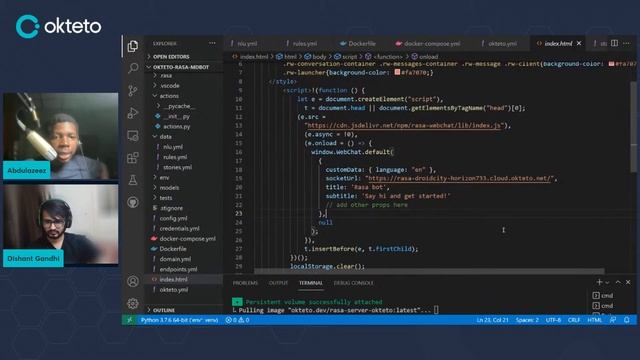Screen dimensions: 640x360
Task: Change HTML language mode
Action: click(x=595, y=320)
